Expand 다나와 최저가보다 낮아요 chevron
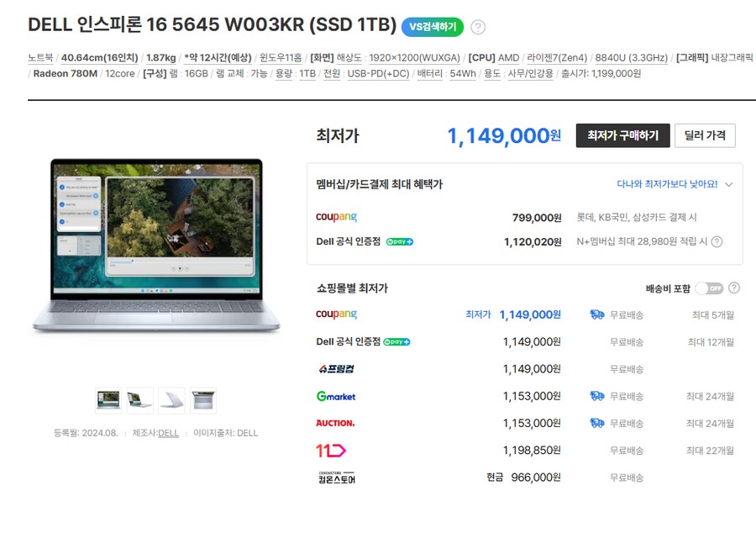Viewport: 756px width, 549px height. click(x=728, y=184)
